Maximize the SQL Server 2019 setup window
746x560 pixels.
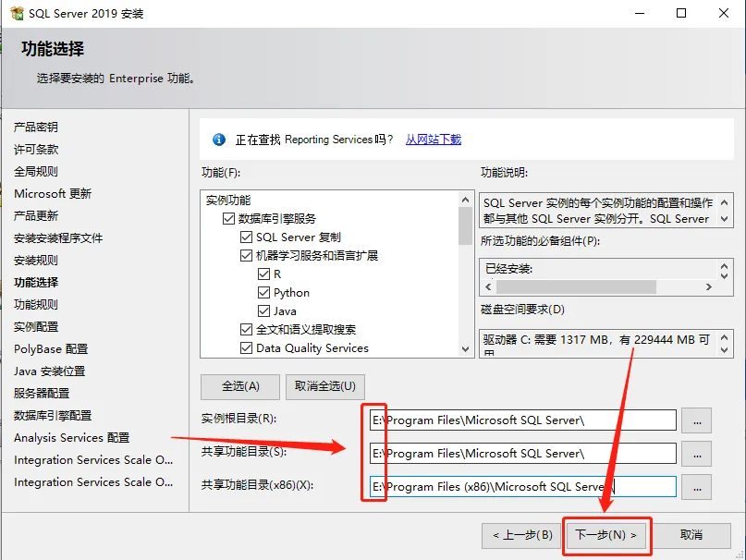click(681, 13)
